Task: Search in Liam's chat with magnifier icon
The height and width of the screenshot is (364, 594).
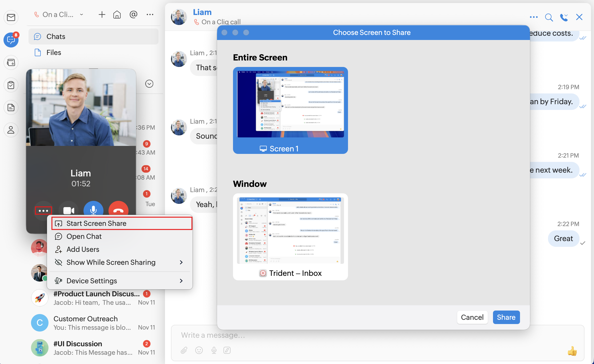Action: 549,17
